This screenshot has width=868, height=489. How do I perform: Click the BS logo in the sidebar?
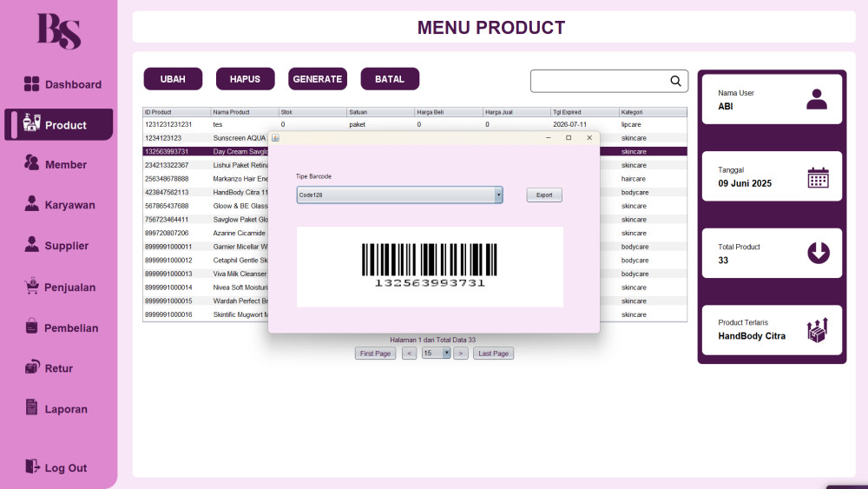pyautogui.click(x=59, y=31)
